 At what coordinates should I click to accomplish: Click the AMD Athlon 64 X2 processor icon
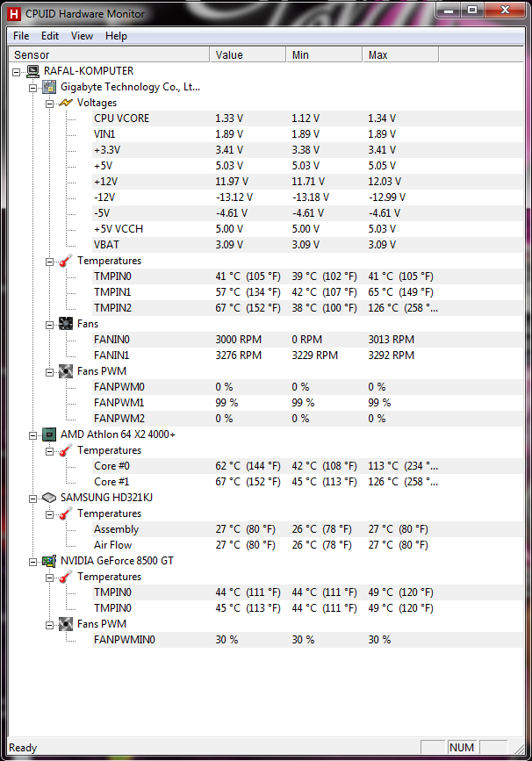coord(49,434)
